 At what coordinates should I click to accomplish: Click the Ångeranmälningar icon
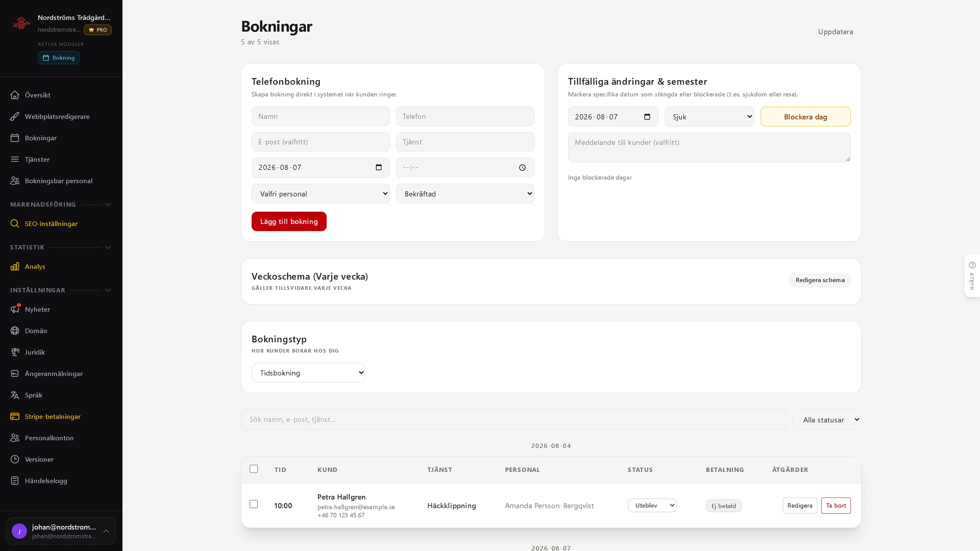tap(15, 373)
